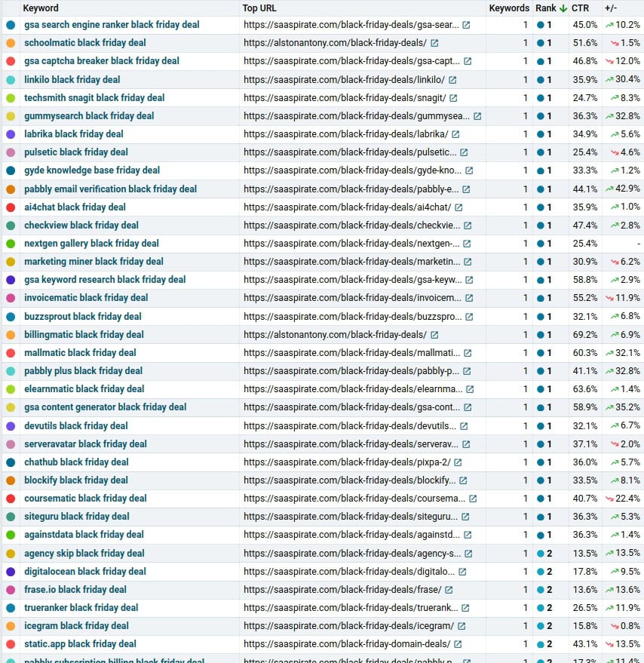Open external link icon for ai4chat URL

coord(458,207)
